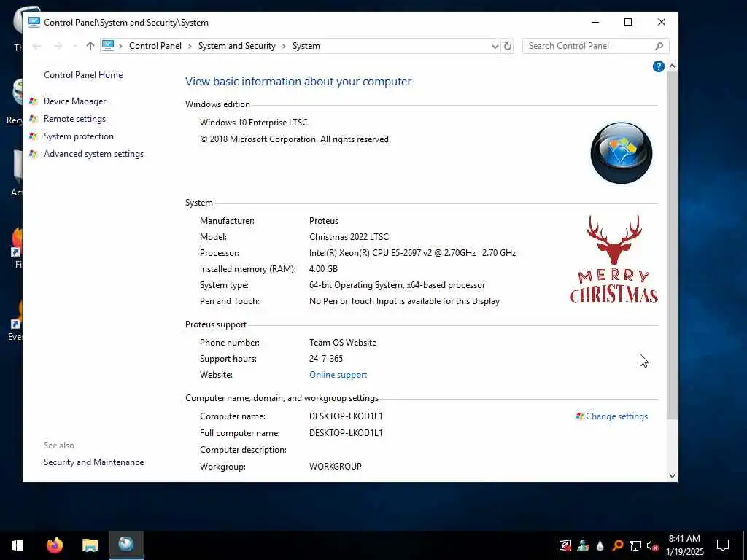747x560 pixels.
Task: Open File Explorer from the taskbar
Action: point(90,545)
